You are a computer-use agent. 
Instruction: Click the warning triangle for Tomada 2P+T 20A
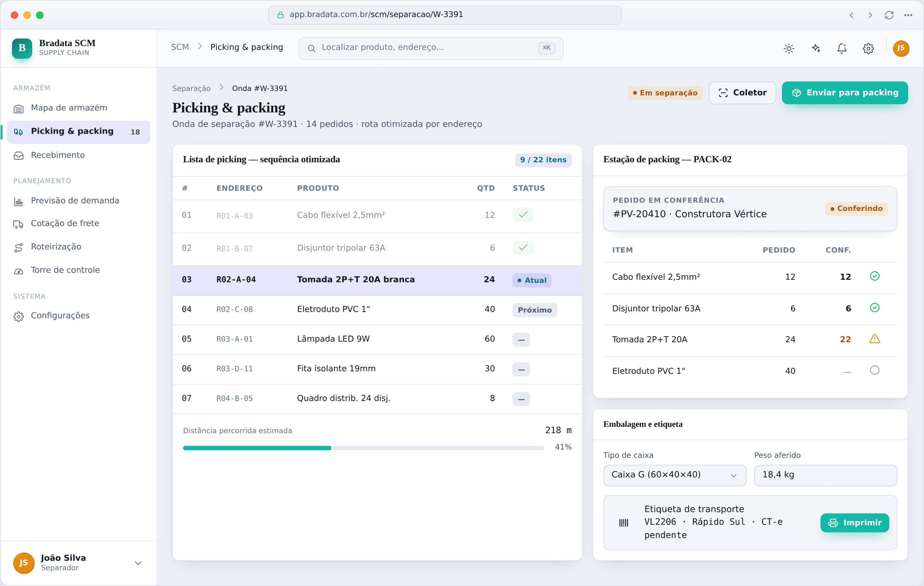click(874, 339)
